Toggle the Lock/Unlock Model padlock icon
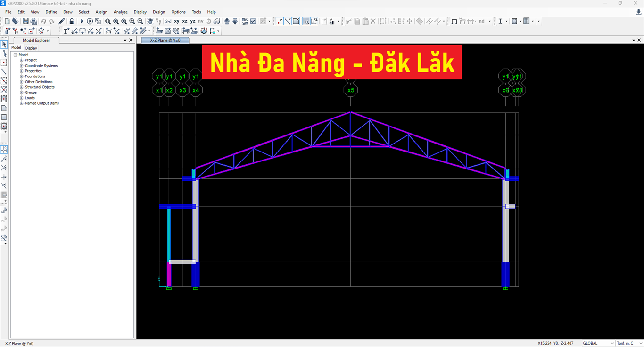Image resolution: width=644 pixels, height=347 pixels. point(72,21)
